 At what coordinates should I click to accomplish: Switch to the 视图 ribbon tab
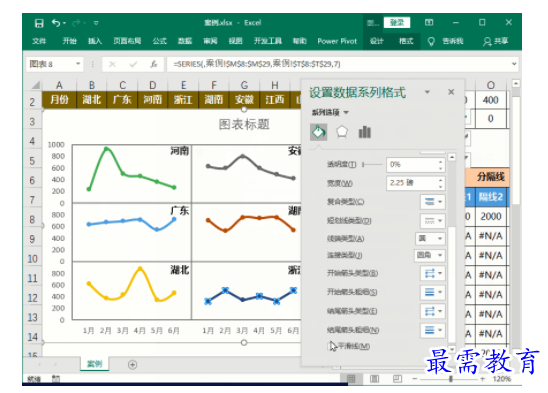click(x=236, y=41)
